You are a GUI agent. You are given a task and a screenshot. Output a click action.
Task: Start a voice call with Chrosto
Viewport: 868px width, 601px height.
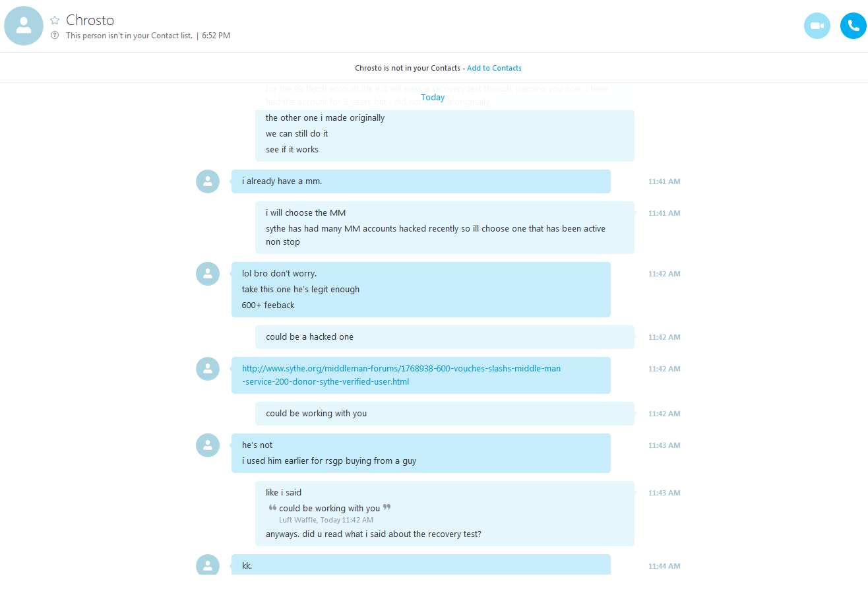(853, 26)
